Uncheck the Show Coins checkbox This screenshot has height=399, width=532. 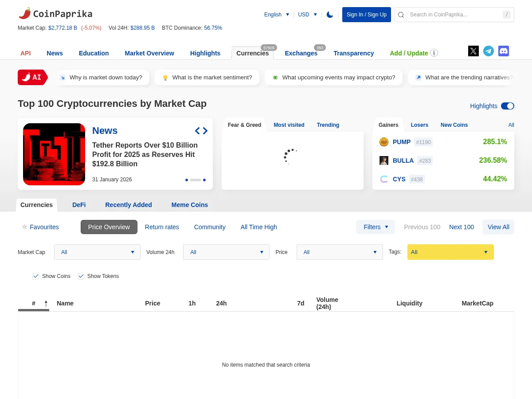pyautogui.click(x=36, y=276)
